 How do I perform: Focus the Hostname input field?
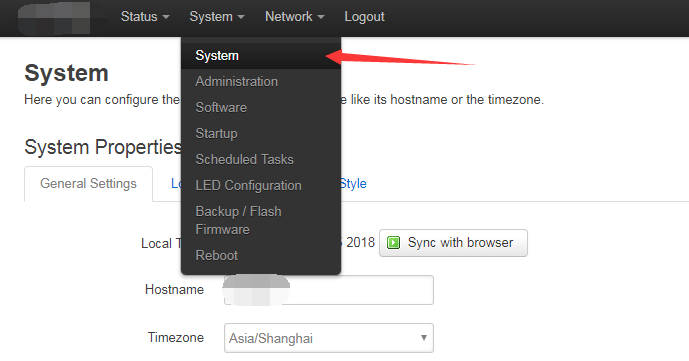click(329, 290)
